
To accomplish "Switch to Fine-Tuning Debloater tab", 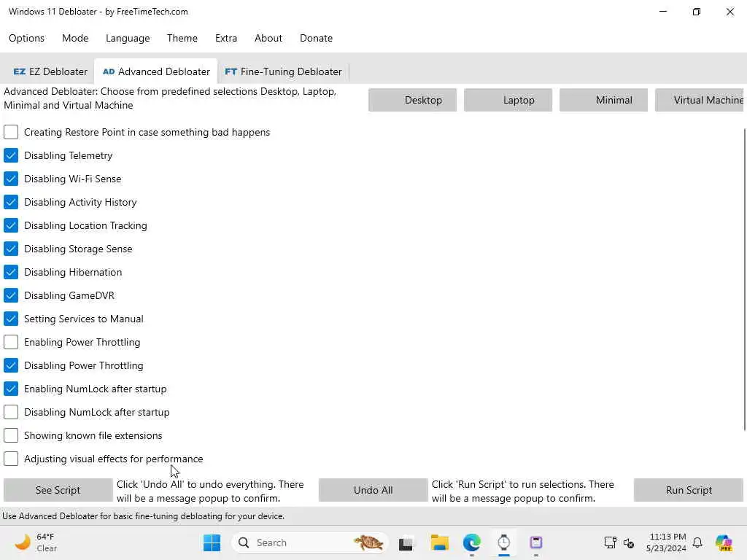I will pyautogui.click(x=284, y=71).
